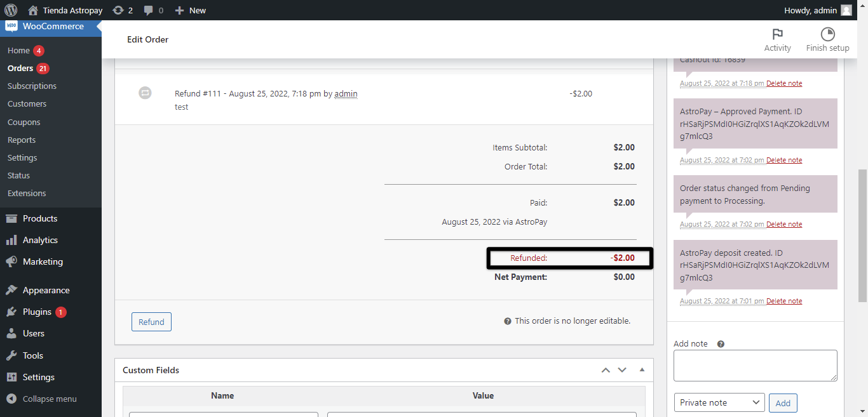Click the Analytics bar chart icon
Screen dimensions: 868x417
point(11,240)
